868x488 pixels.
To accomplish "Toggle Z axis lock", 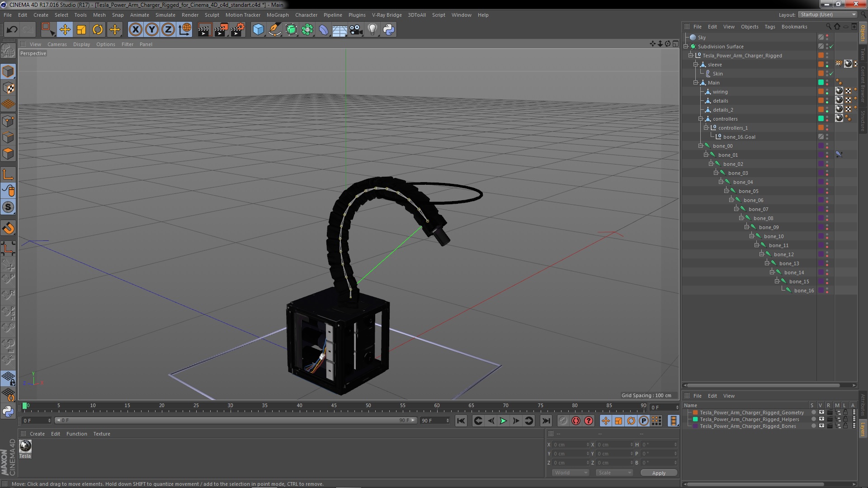I will pos(168,30).
